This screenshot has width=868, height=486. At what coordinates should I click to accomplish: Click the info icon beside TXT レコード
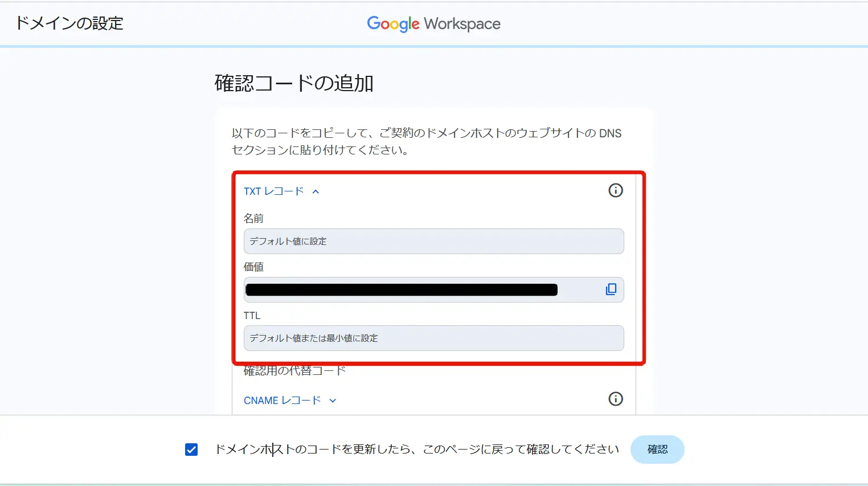tap(615, 190)
